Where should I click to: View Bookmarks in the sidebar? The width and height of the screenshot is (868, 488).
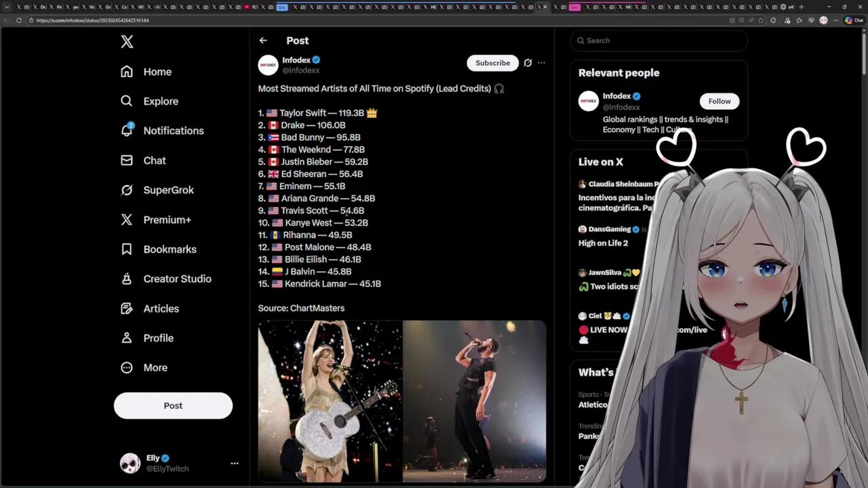coord(158,249)
